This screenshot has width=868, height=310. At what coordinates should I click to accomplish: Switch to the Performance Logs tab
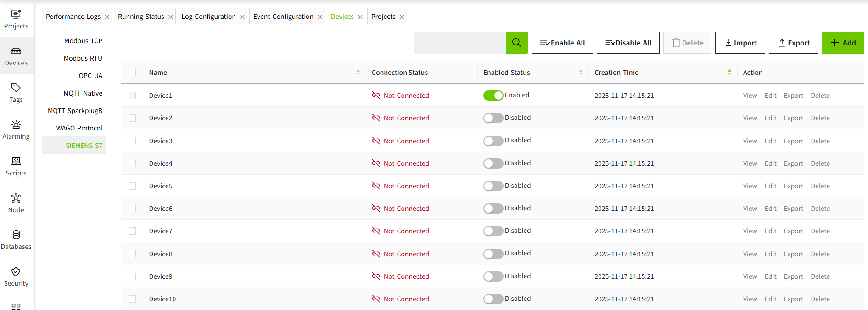coord(73,17)
